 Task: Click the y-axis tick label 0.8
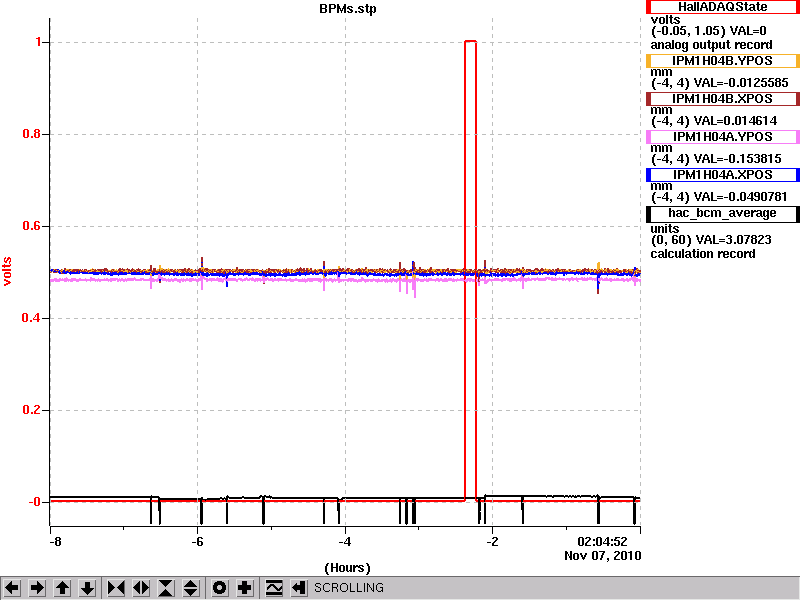pyautogui.click(x=32, y=134)
